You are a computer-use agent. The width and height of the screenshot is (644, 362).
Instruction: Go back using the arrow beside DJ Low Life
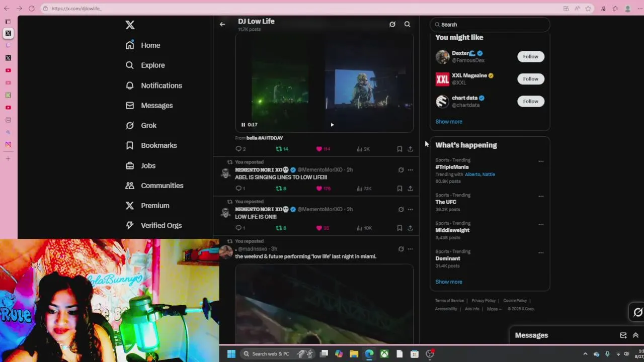pyautogui.click(x=222, y=24)
